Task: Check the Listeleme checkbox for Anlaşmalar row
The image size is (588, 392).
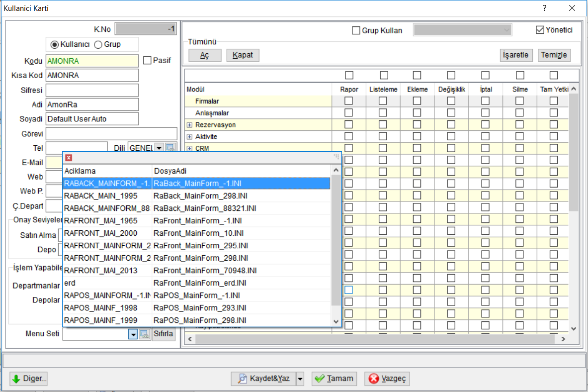Action: (383, 112)
